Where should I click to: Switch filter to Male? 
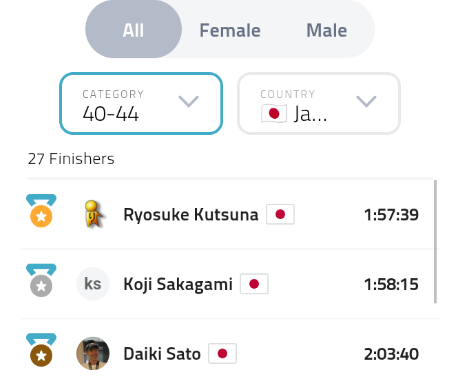click(327, 30)
